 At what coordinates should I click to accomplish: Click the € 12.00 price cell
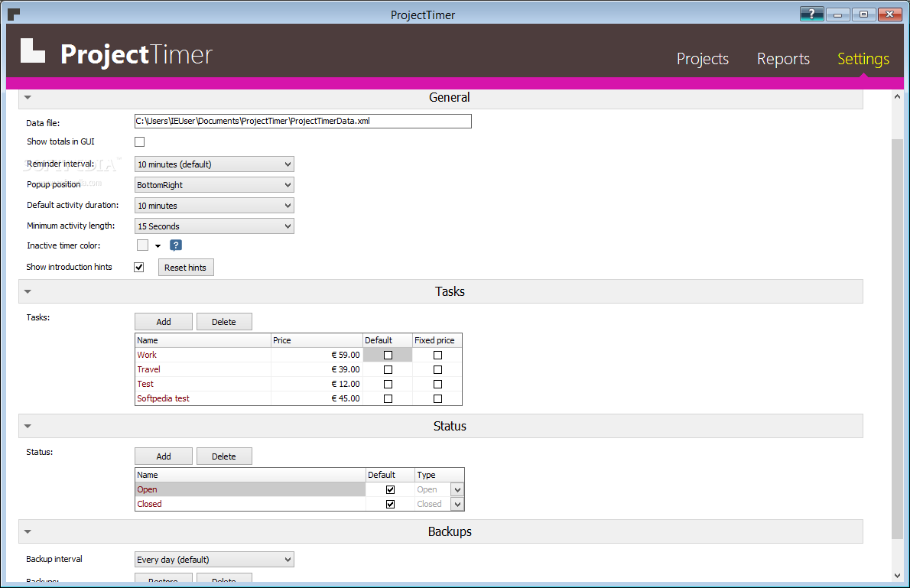tap(317, 384)
